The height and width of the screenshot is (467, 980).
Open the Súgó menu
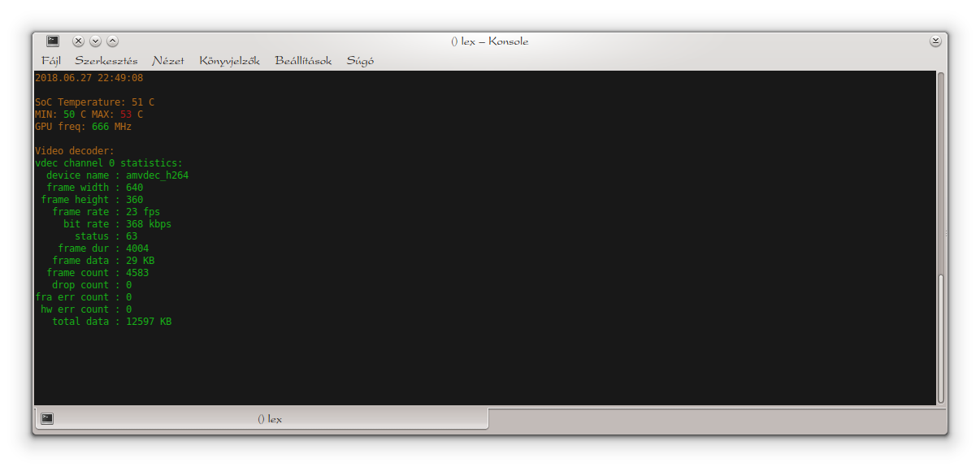coord(360,61)
